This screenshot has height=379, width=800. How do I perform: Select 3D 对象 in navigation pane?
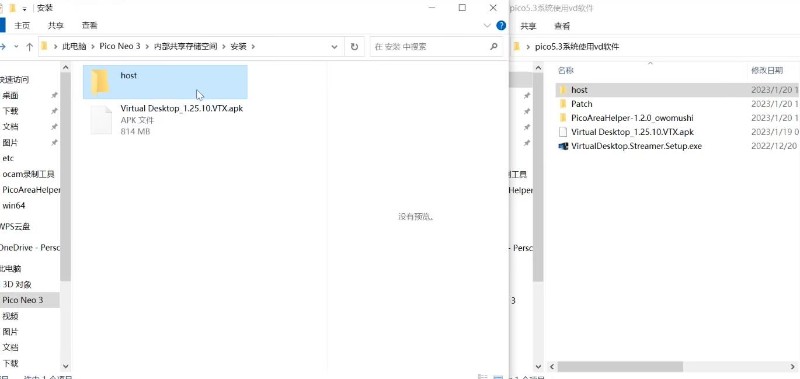[x=17, y=285]
